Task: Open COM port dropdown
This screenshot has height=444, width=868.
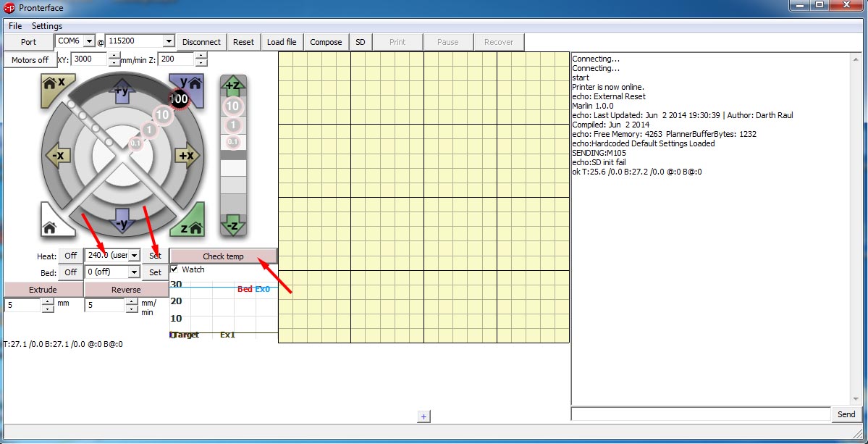Action: click(90, 41)
